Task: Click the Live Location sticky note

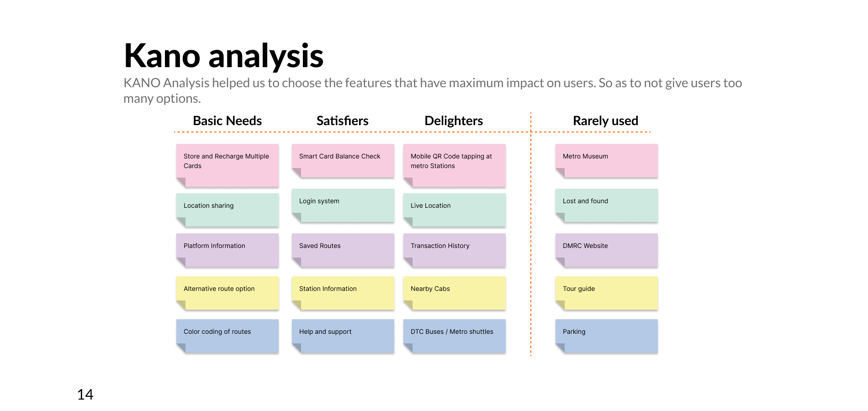Action: [455, 210]
